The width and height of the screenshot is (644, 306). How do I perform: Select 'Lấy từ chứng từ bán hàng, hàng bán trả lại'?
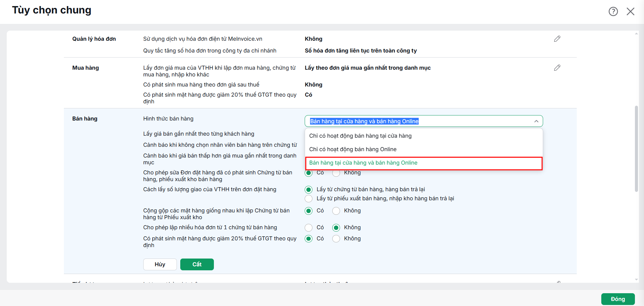(x=309, y=190)
